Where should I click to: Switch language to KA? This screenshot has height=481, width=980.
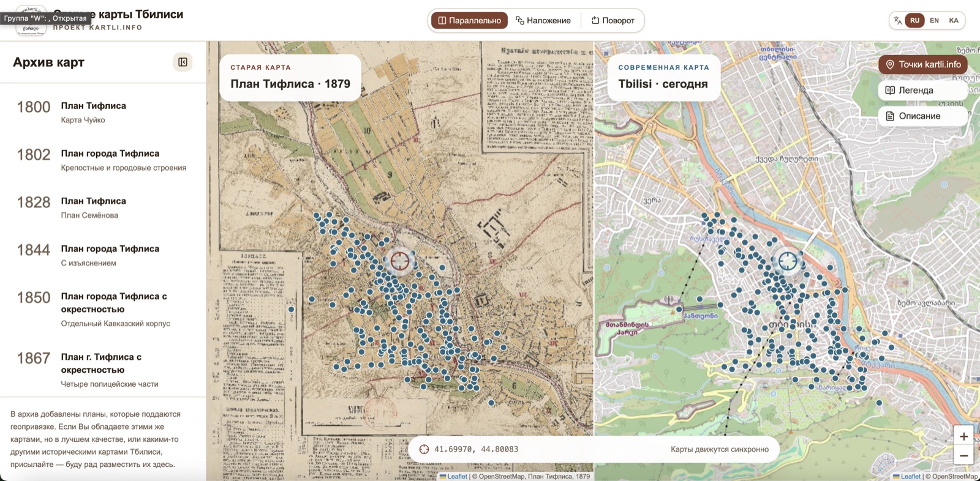tap(954, 20)
